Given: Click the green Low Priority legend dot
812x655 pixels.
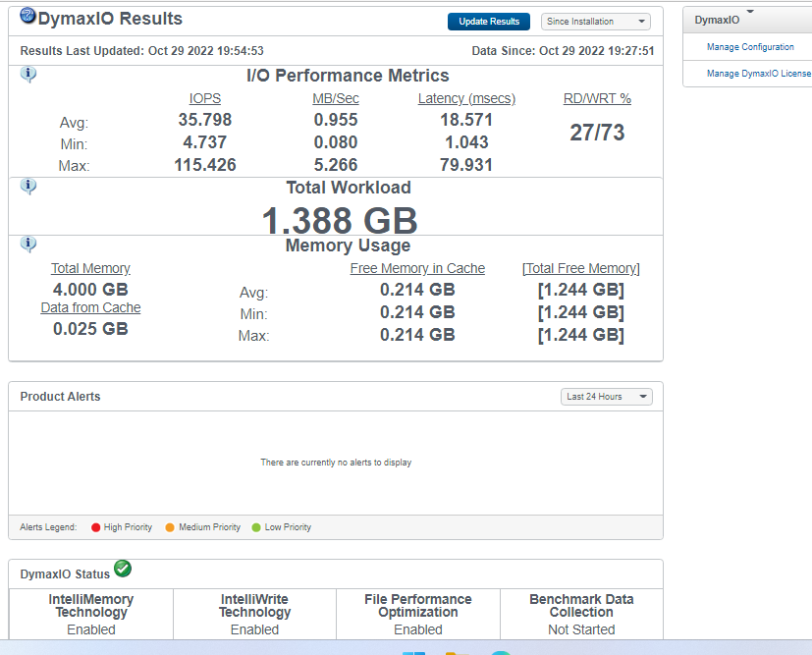Looking at the screenshot, I should click(x=256, y=527).
